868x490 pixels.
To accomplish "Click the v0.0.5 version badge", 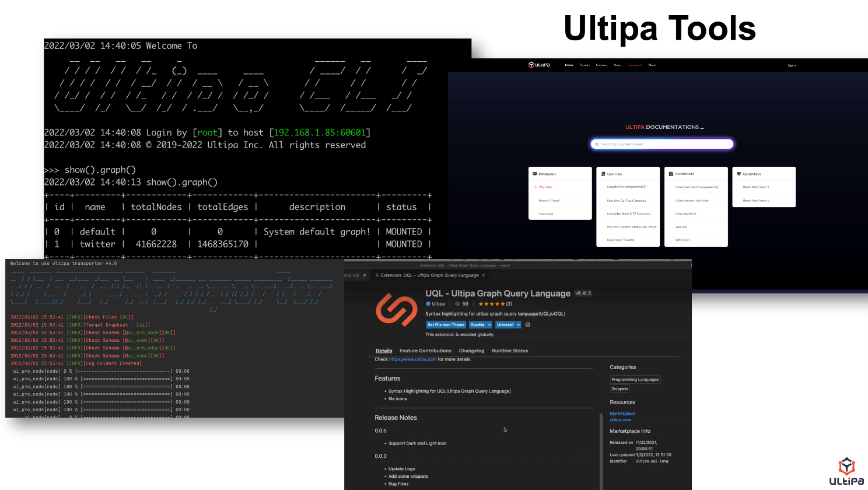I will 583,293.
